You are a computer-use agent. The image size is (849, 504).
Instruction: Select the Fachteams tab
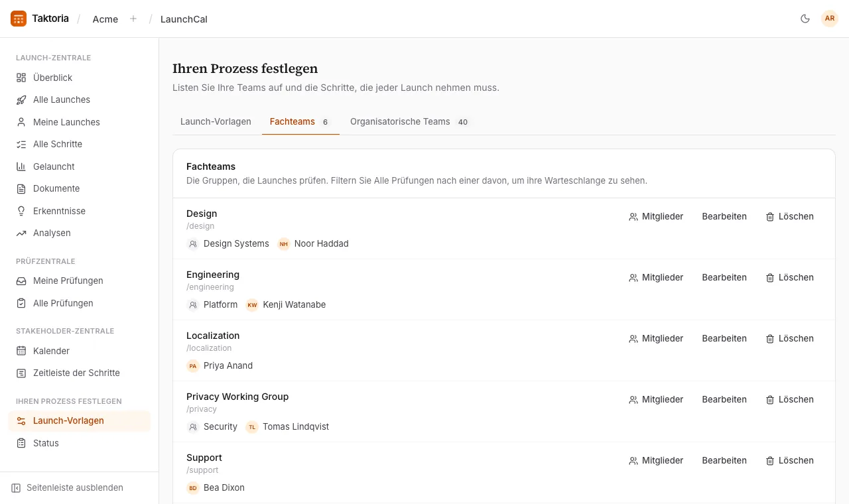point(300,121)
